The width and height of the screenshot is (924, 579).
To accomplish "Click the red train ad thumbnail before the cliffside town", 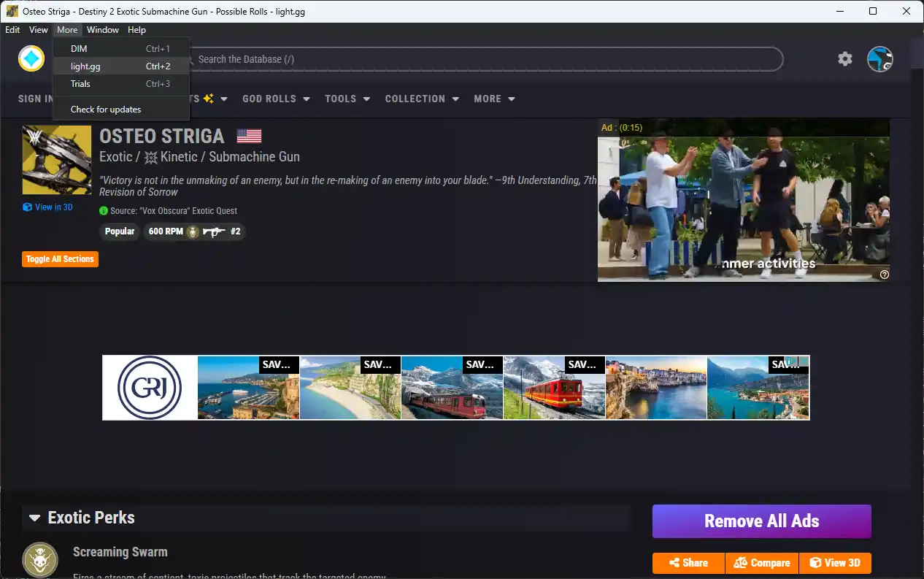I will (x=554, y=388).
